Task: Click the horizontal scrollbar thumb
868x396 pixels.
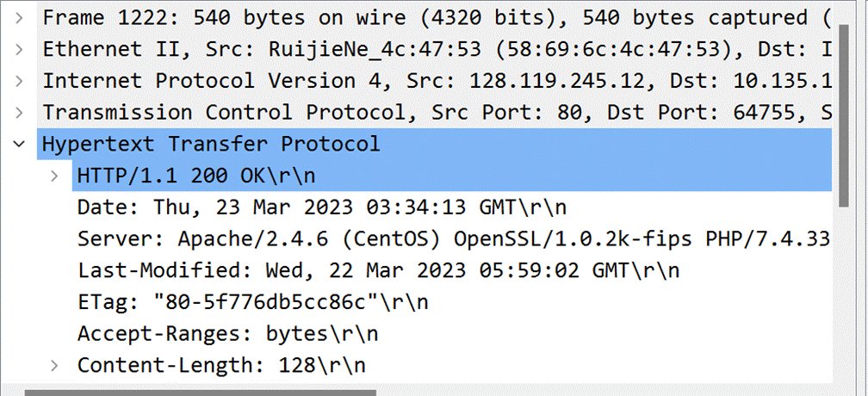Action: (x=201, y=393)
